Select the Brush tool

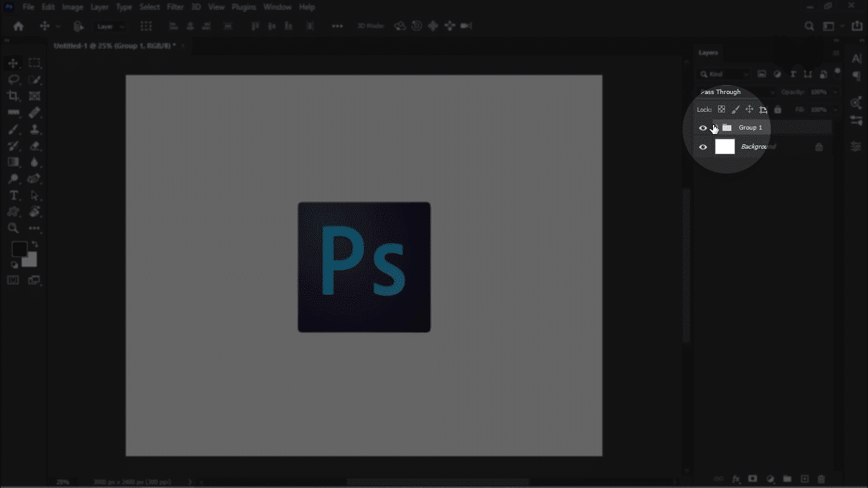point(13,129)
